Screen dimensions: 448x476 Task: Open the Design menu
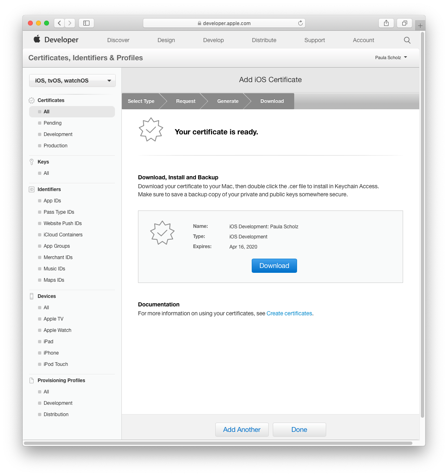coord(166,40)
